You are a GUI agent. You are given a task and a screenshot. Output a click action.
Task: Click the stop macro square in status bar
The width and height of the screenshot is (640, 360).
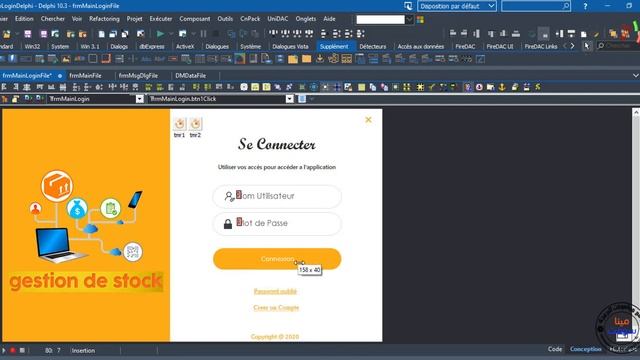tap(22, 350)
